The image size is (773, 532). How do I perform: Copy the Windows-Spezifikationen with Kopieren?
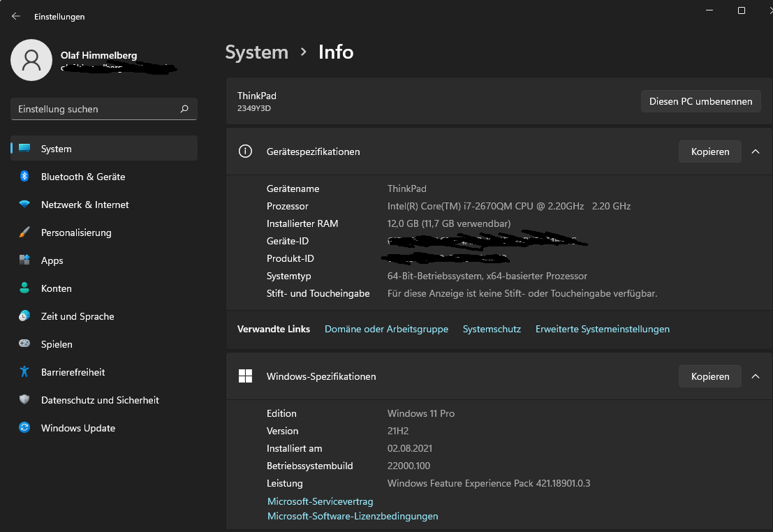coord(710,377)
